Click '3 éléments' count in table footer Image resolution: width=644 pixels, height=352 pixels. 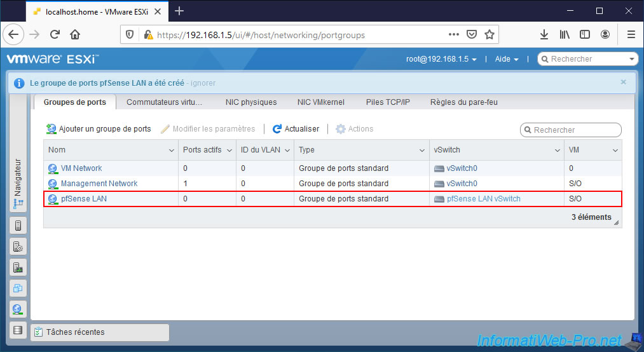click(x=591, y=217)
